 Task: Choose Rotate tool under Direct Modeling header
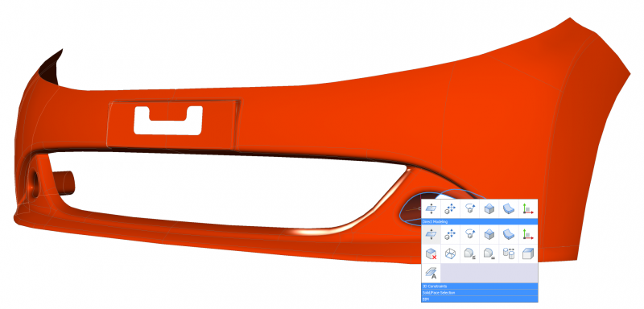[x=470, y=234]
